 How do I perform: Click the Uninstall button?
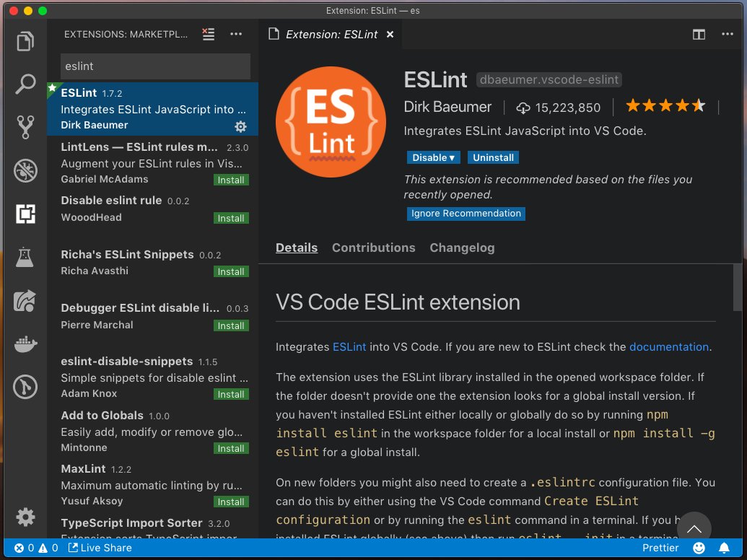493,157
